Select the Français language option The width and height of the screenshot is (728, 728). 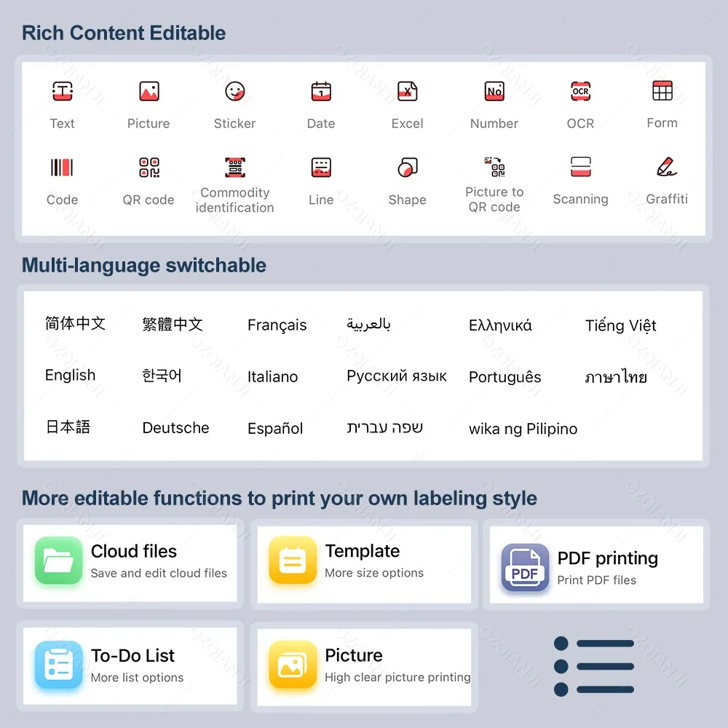pyautogui.click(x=277, y=325)
